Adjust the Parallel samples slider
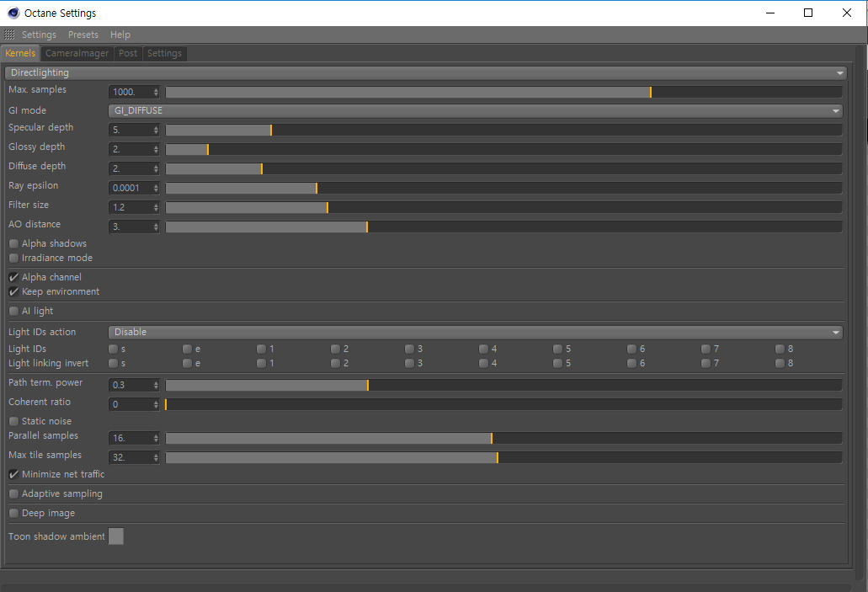868x592 pixels. [x=503, y=439]
